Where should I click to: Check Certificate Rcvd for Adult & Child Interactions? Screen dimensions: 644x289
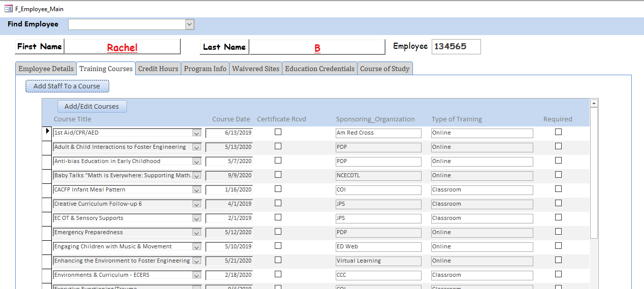(278, 146)
